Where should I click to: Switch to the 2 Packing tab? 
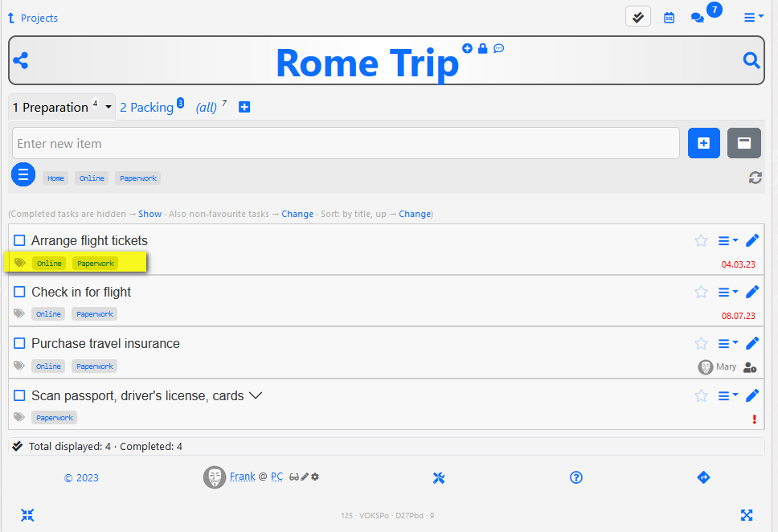point(147,108)
